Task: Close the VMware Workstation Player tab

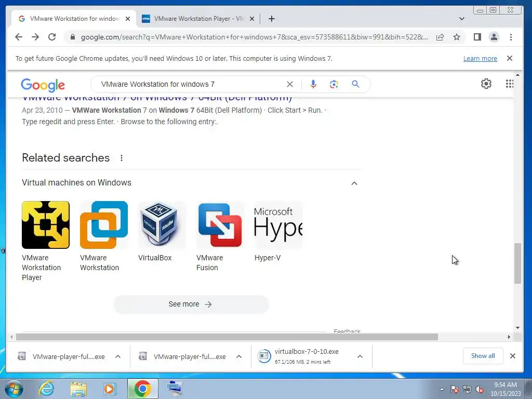Action: pos(252,19)
